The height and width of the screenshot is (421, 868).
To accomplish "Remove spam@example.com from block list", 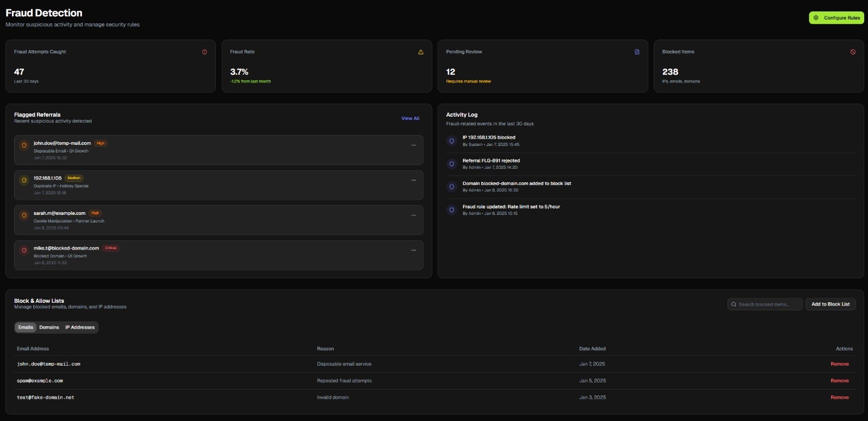I will click(839, 381).
